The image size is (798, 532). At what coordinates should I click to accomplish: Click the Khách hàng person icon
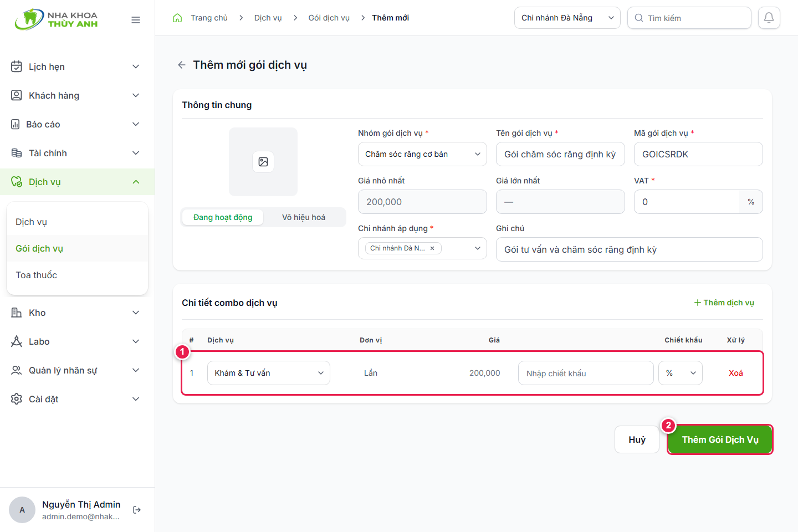click(x=17, y=95)
